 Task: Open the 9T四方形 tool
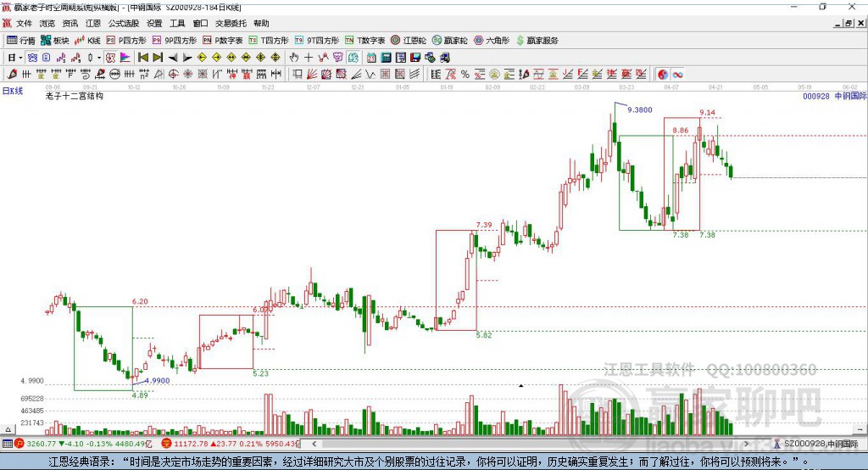(x=317, y=41)
